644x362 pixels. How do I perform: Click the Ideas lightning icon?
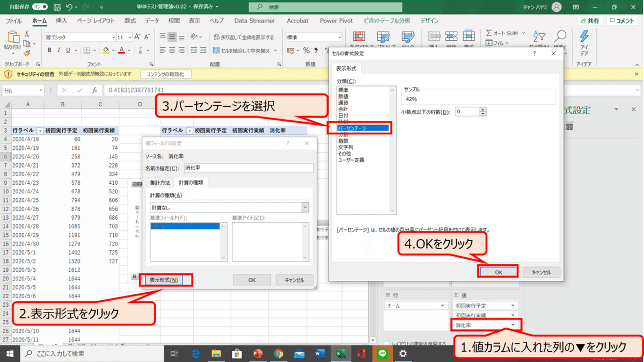coord(584,37)
